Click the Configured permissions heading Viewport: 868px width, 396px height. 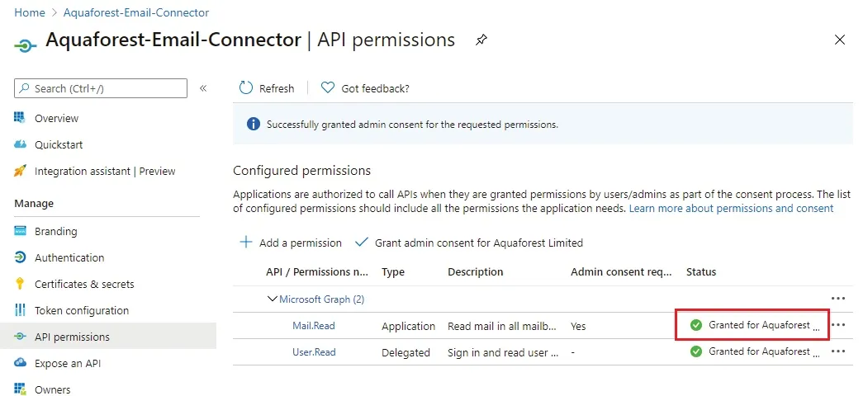(x=301, y=170)
